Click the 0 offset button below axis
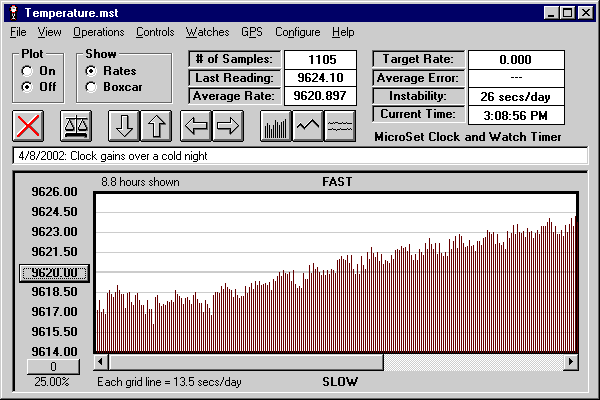This screenshot has height=400, width=600. pyautogui.click(x=54, y=367)
